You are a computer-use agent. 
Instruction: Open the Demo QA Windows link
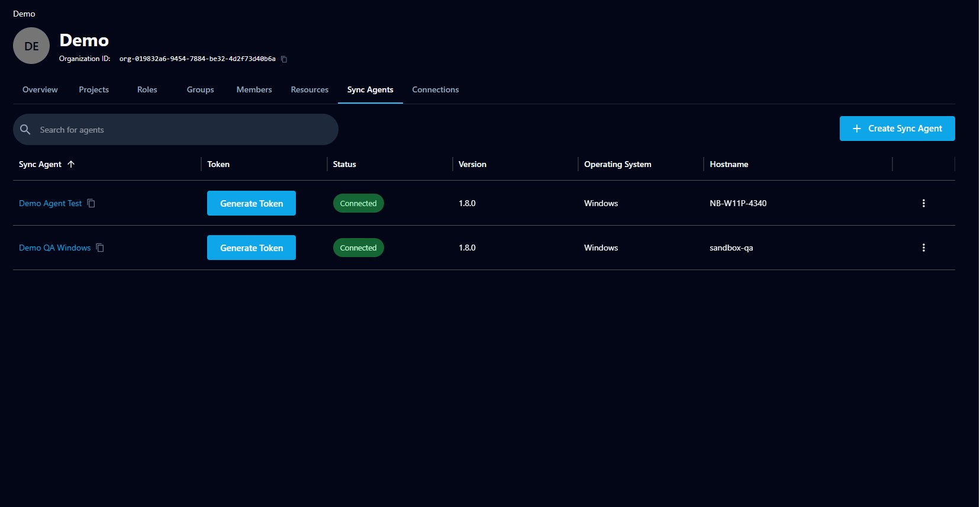point(55,248)
